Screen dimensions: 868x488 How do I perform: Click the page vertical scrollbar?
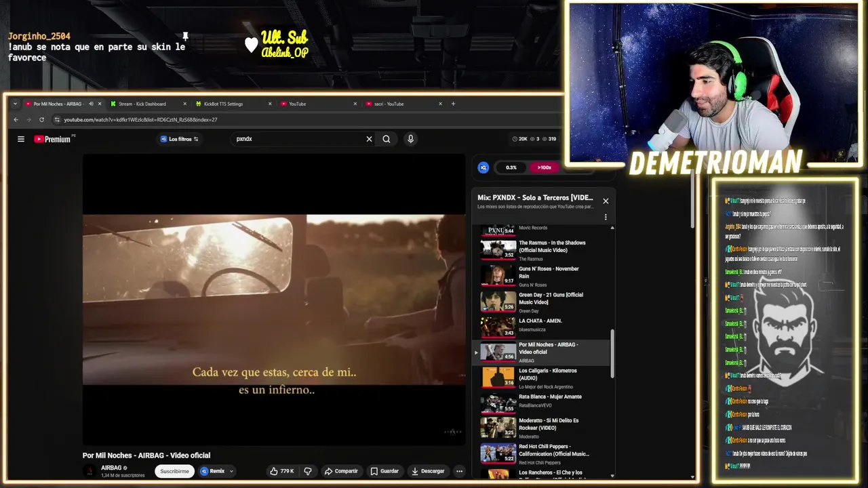point(692,200)
